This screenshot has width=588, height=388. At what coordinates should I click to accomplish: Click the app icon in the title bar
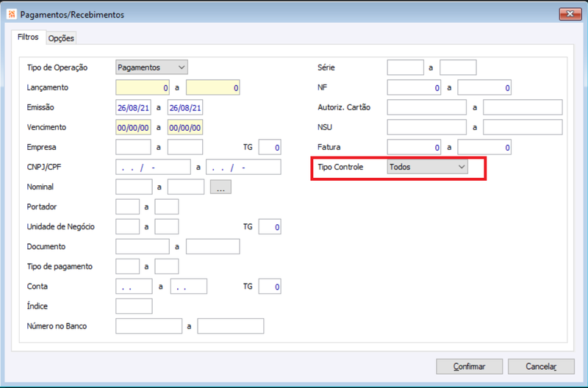coord(11,14)
